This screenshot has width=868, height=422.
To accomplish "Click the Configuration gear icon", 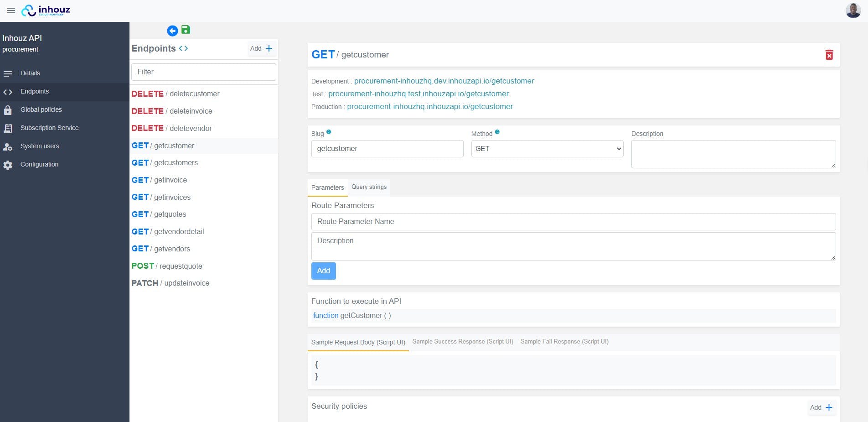I will tap(8, 165).
